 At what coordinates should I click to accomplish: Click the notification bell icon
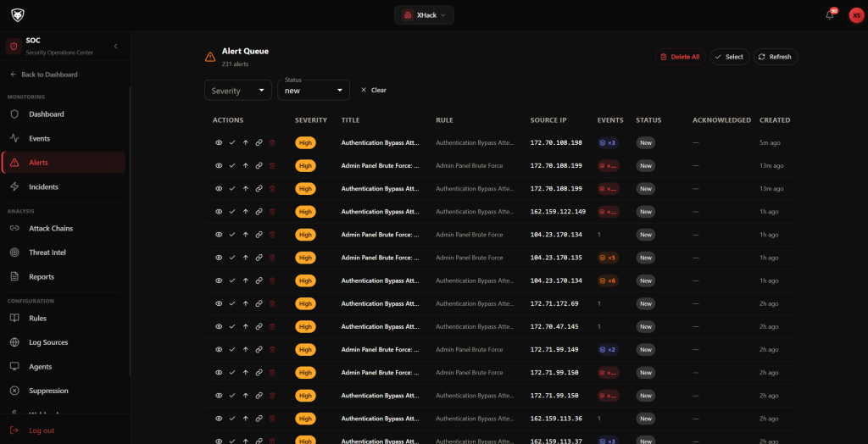tap(829, 15)
